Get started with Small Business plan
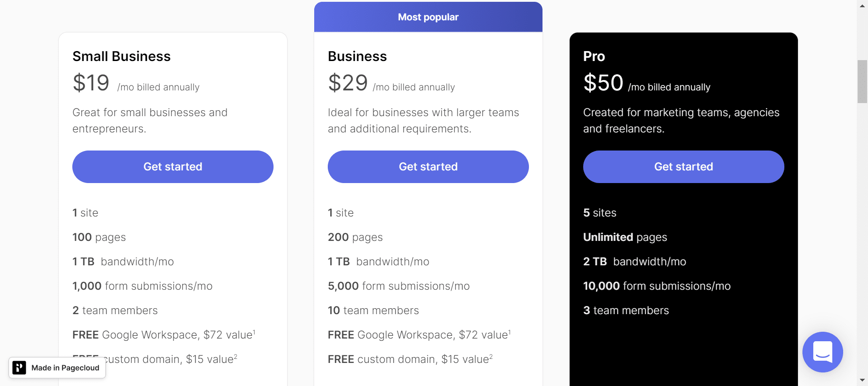 [x=173, y=167]
